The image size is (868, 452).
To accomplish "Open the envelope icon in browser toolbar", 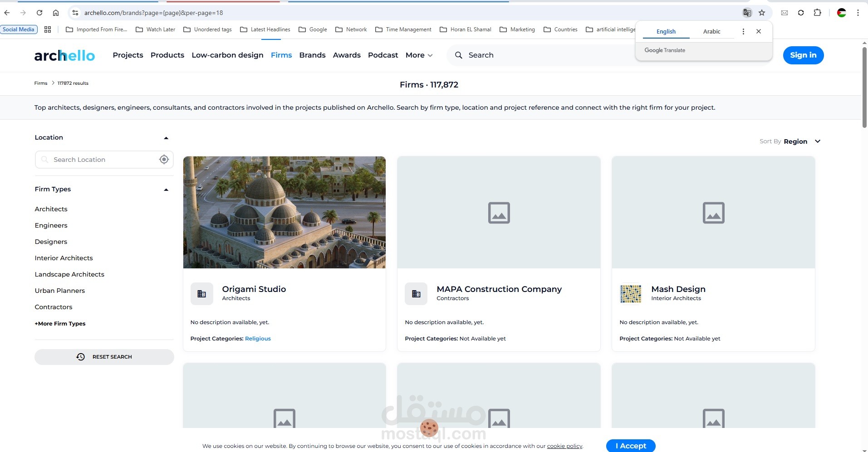I will [785, 13].
